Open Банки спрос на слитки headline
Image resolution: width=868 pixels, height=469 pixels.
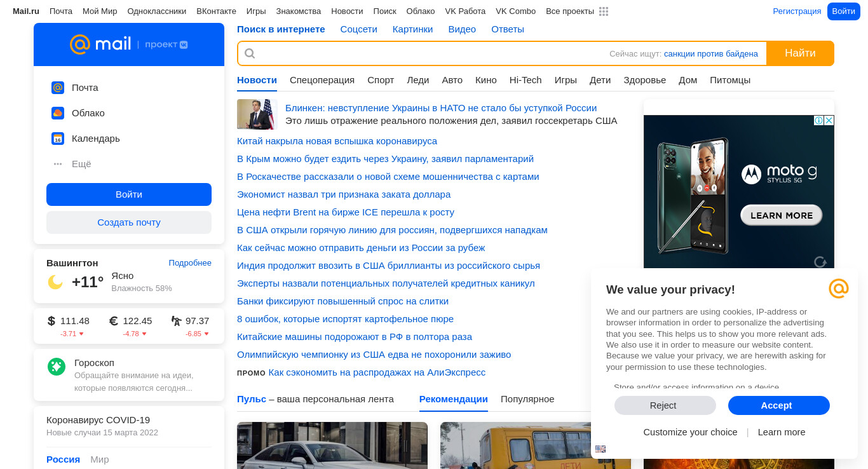click(x=342, y=301)
